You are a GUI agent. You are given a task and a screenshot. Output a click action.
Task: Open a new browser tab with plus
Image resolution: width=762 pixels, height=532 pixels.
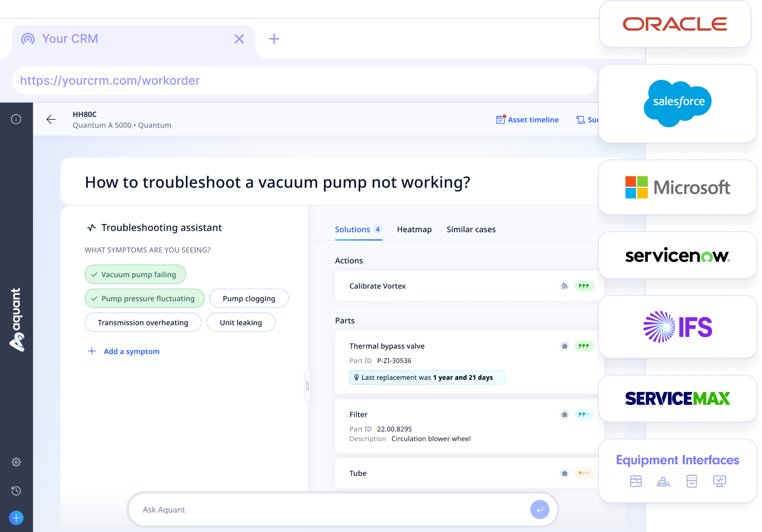click(274, 39)
